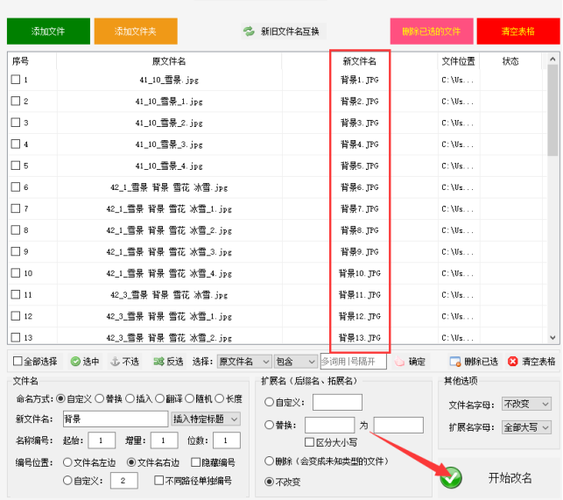Tick the checkbox for row 2

pos(15,101)
